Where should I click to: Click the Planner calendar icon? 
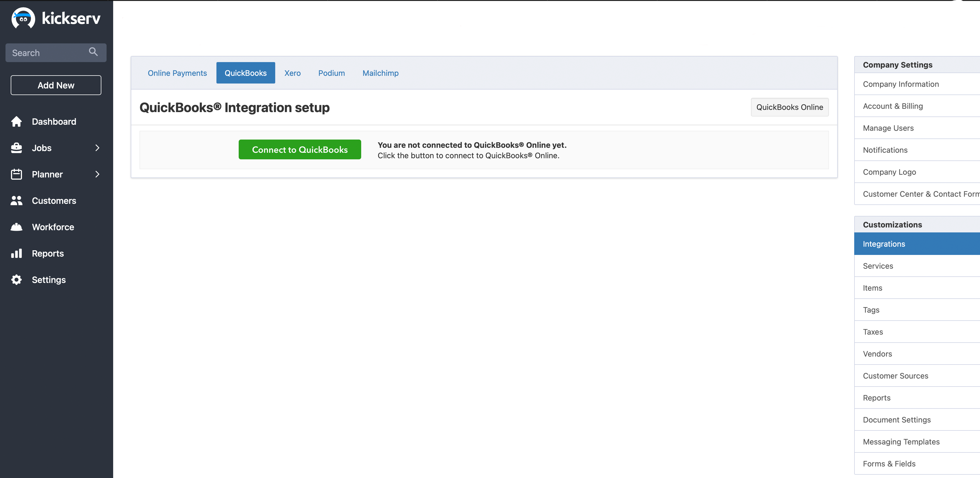pyautogui.click(x=16, y=174)
